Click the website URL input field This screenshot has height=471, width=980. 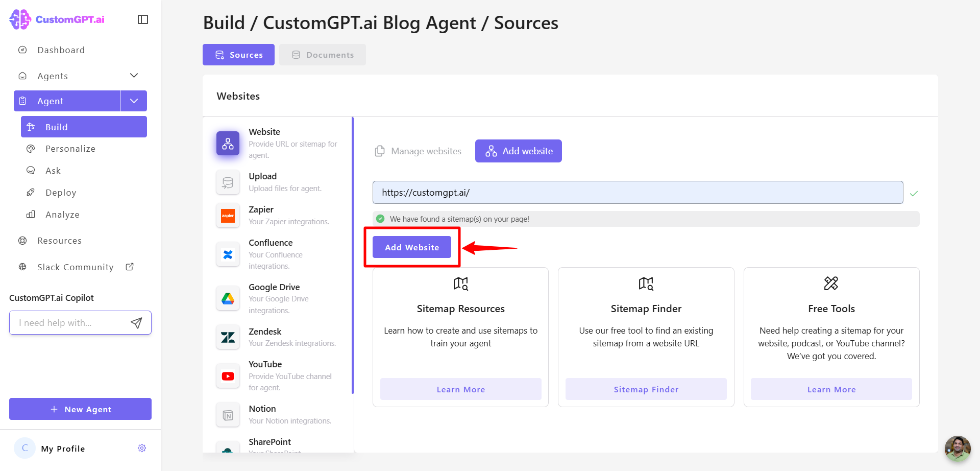click(x=638, y=193)
